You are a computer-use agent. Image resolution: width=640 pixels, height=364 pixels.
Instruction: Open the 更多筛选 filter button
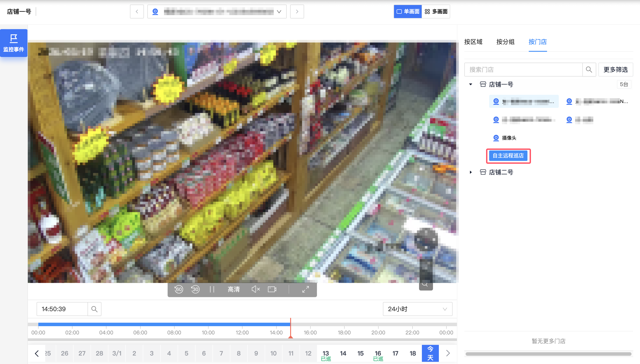(x=615, y=70)
